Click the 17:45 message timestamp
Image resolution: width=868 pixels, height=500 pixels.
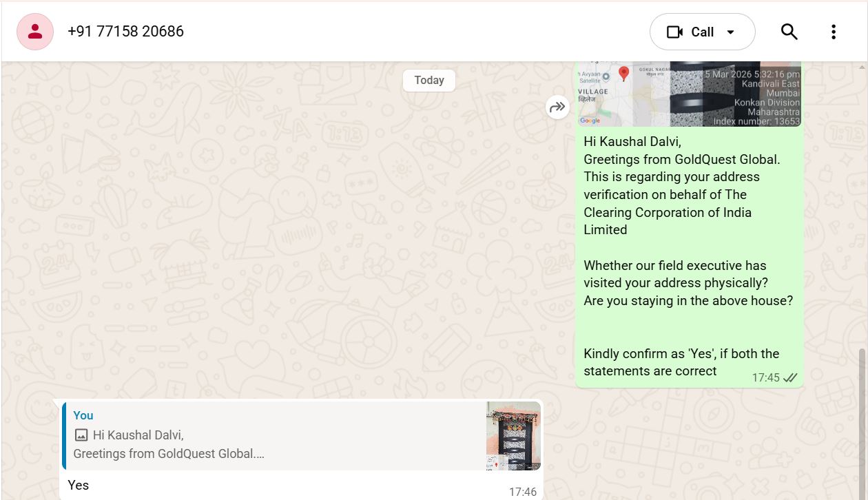765,377
